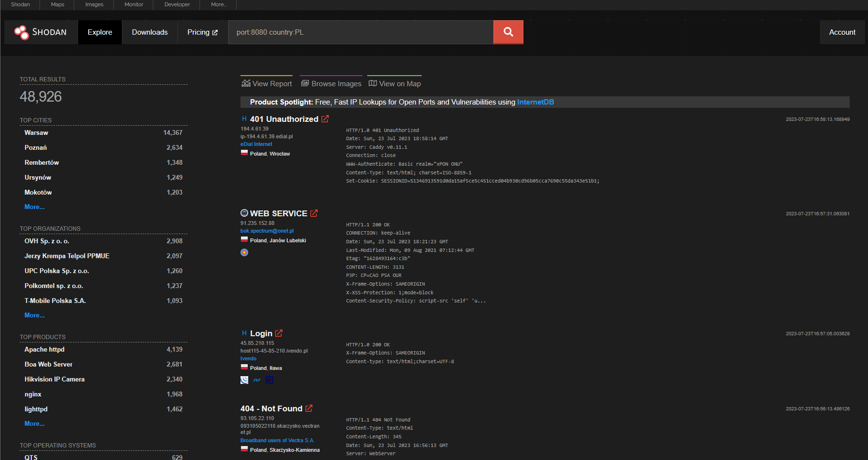Click the Poland flag next to Wrocław
The height and width of the screenshot is (460, 868).
point(244,153)
